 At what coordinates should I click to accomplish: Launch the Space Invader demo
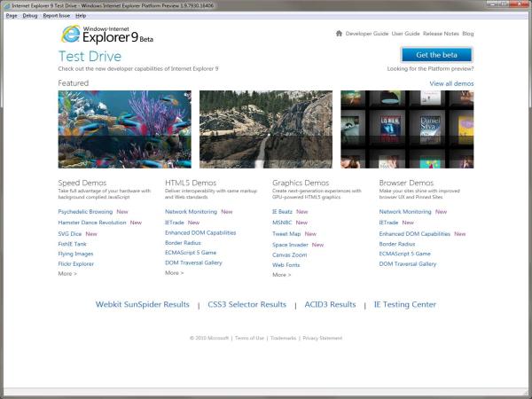pyautogui.click(x=290, y=245)
